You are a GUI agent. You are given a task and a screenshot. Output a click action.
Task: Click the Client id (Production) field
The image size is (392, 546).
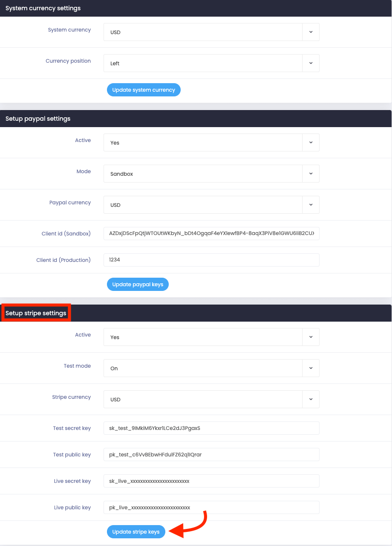211,260
